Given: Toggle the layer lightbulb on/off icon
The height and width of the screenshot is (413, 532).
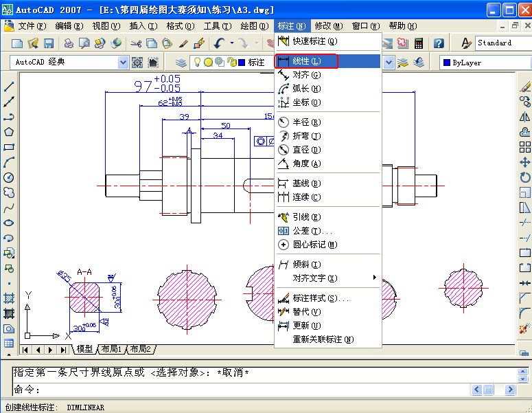Looking at the screenshot, I should coord(197,62).
